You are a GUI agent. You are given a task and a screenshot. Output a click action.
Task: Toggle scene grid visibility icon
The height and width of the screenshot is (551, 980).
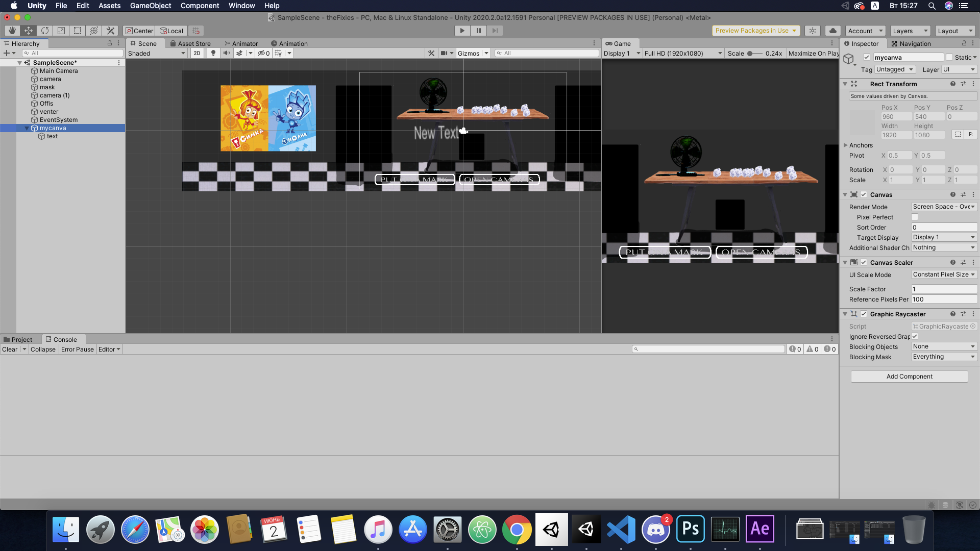click(x=278, y=53)
